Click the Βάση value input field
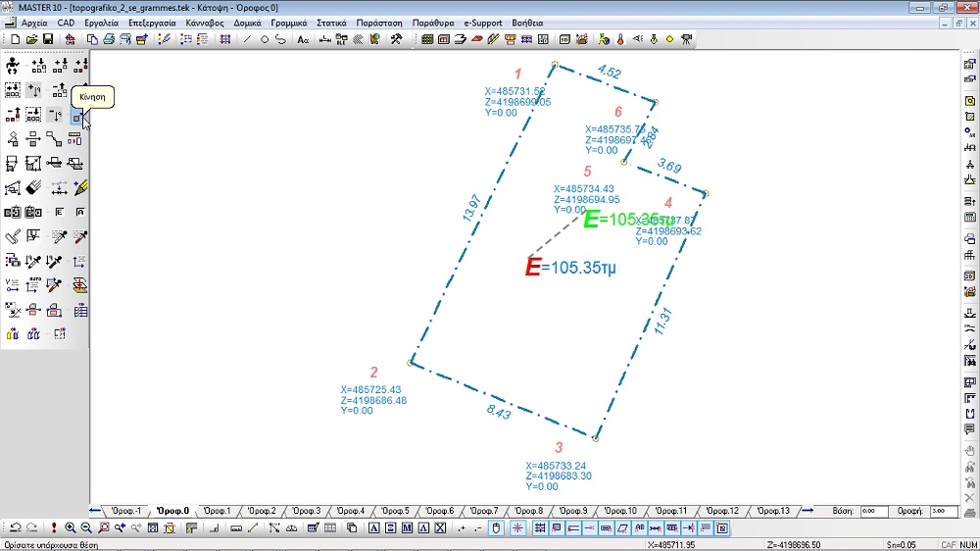The height and width of the screenshot is (551, 980). click(x=874, y=511)
